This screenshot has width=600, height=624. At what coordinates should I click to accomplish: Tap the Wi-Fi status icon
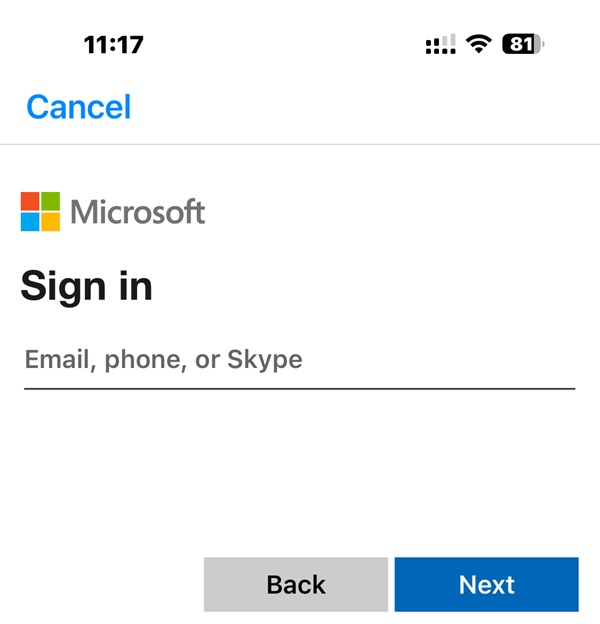(480, 44)
